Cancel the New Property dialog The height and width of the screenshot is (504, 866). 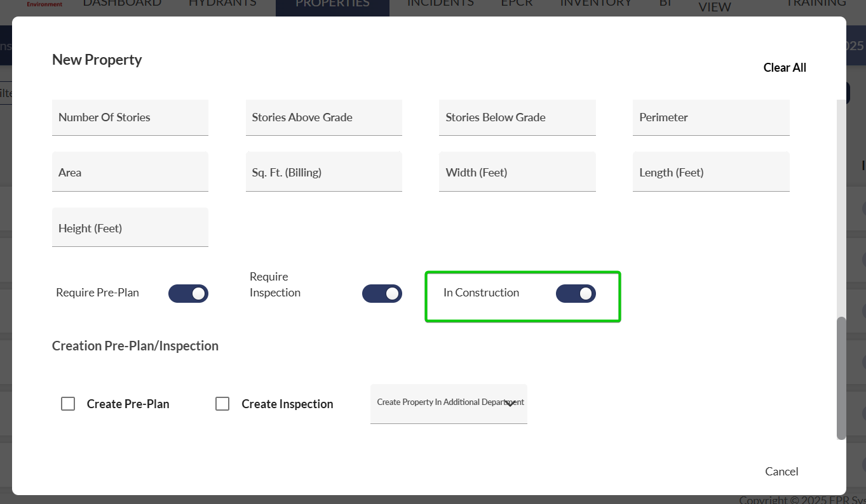pyautogui.click(x=781, y=471)
